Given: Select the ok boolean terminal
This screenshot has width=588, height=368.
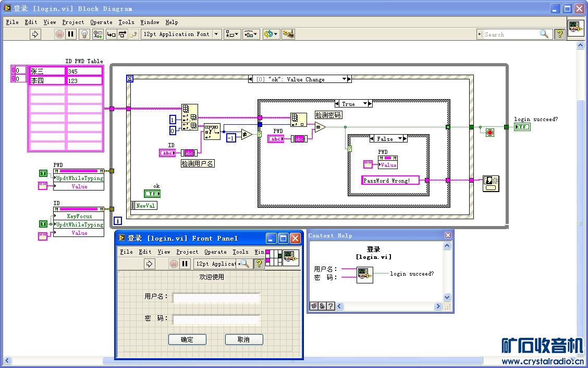Looking at the screenshot, I should coord(152,193).
